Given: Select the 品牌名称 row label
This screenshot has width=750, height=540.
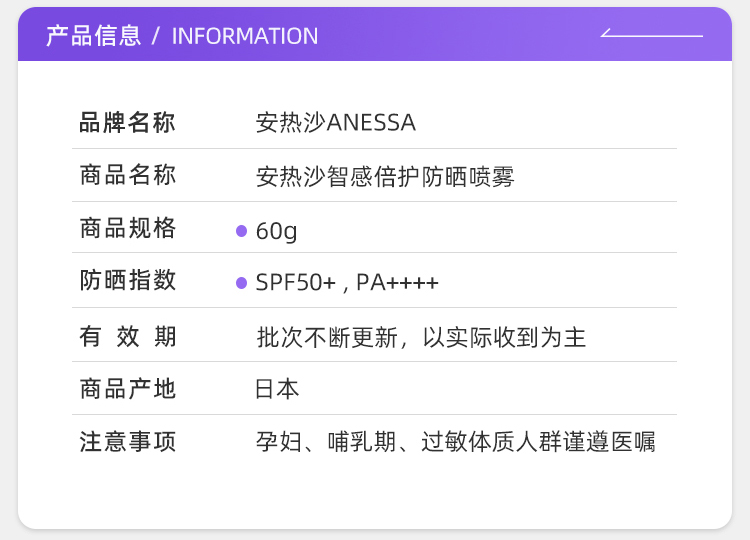Looking at the screenshot, I should [x=127, y=123].
